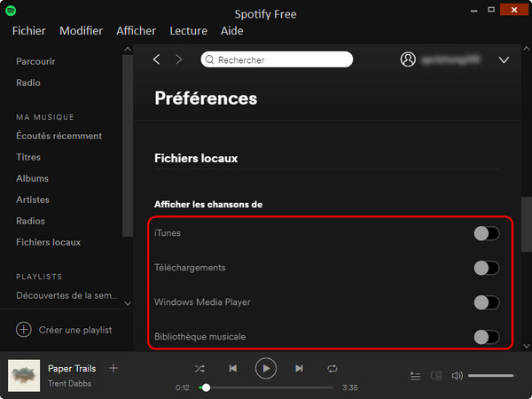Image resolution: width=532 pixels, height=399 pixels.
Task: Open Écoutés récemment
Action: pyautogui.click(x=59, y=136)
